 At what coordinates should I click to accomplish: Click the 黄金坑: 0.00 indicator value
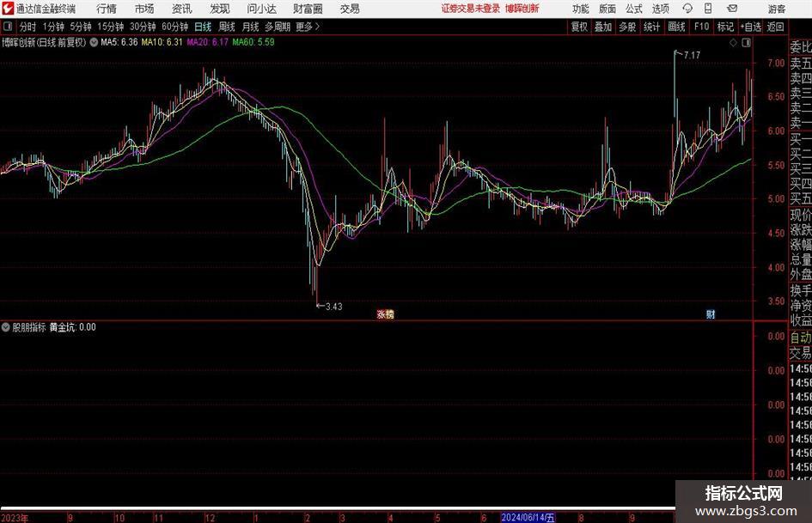pyautogui.click(x=72, y=327)
